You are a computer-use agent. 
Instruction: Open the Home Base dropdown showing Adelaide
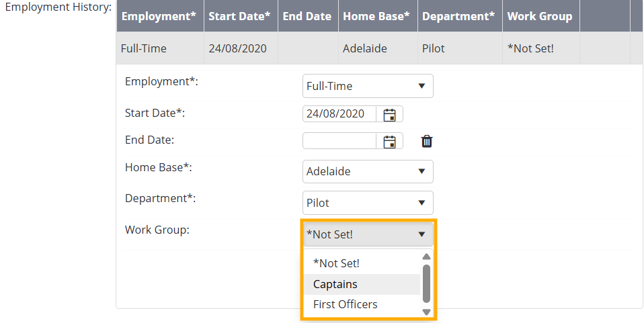coord(367,171)
